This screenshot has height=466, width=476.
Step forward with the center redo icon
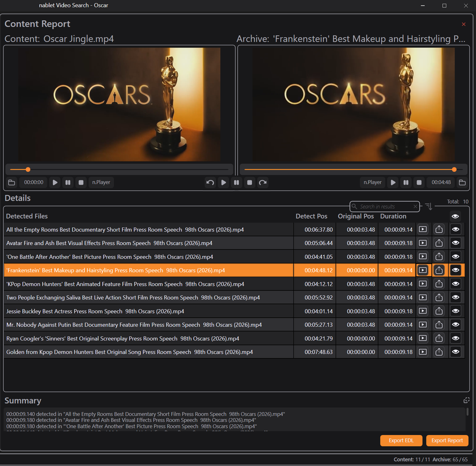263,182
